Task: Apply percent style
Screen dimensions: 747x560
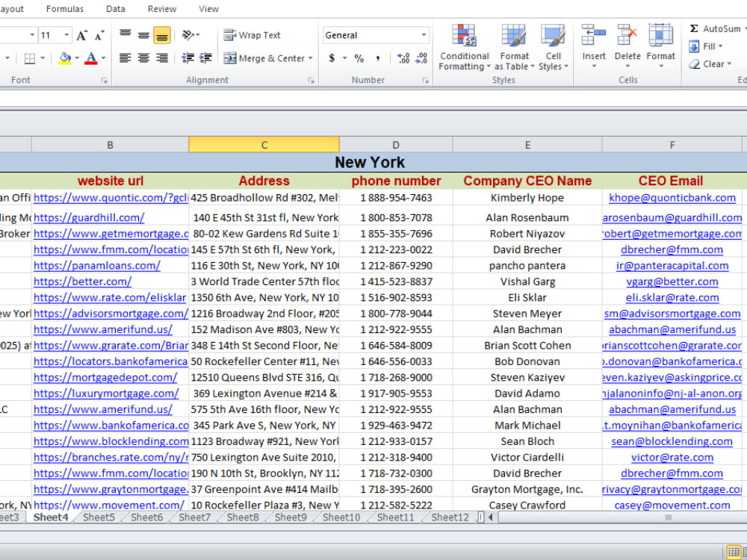Action: click(359, 58)
